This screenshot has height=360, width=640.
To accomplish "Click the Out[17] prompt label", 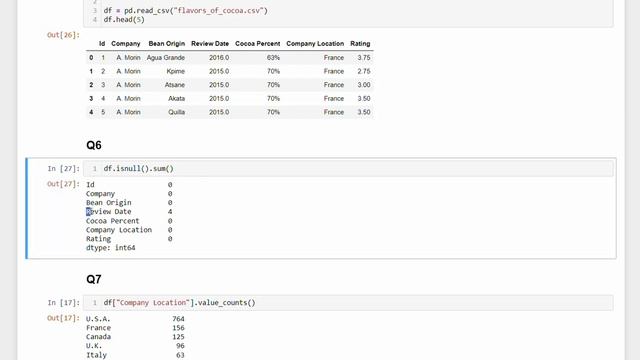I will (x=64, y=318).
